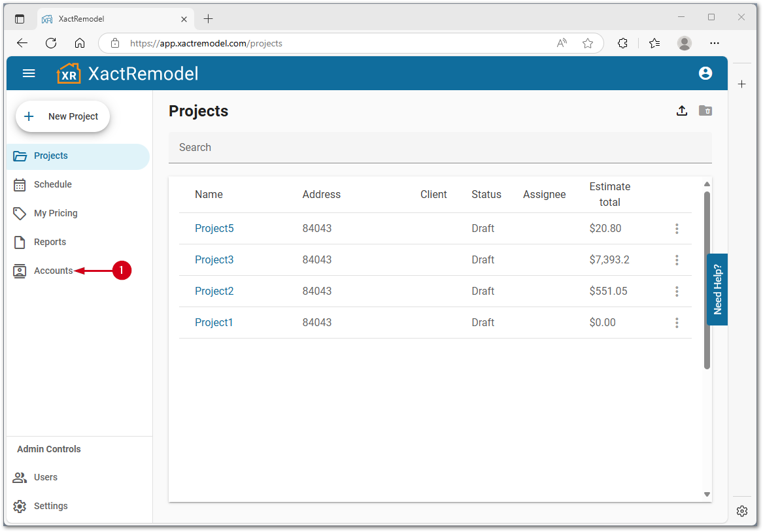Open Users under Admin Controls

pos(45,478)
